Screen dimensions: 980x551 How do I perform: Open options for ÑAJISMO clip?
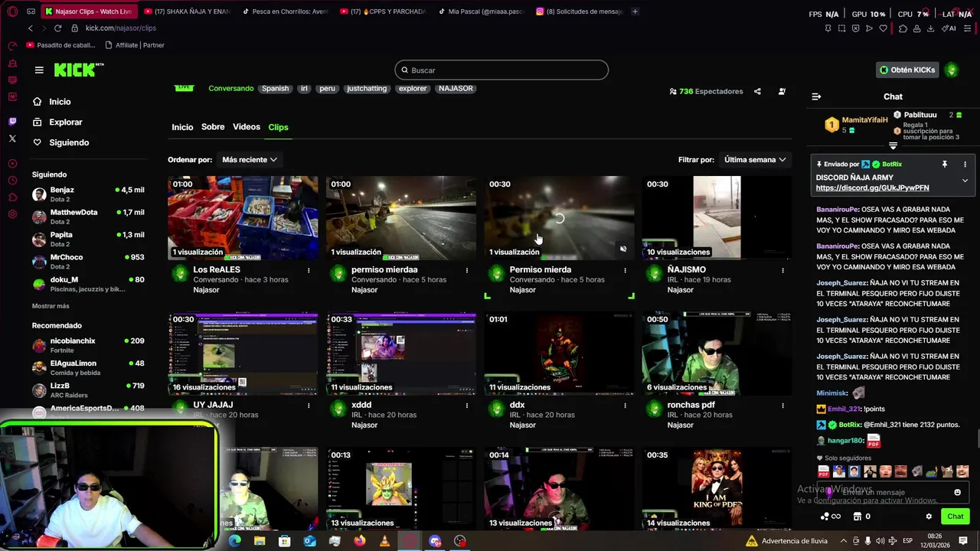(x=782, y=270)
